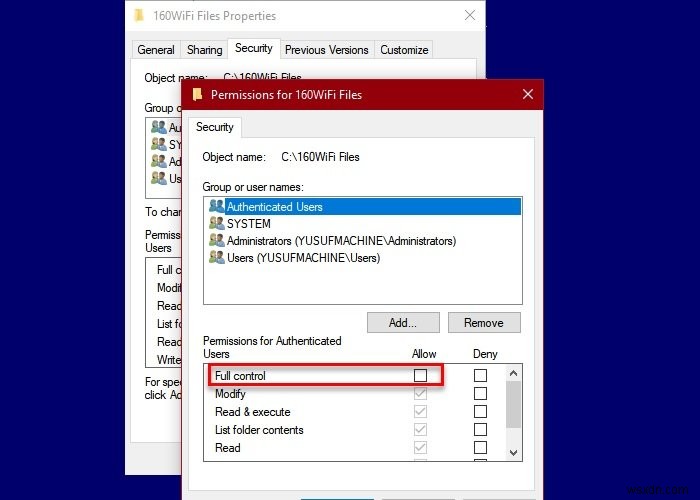Click permissions list scroll up arrow
Viewport: 700px width, 500px height.
513,373
